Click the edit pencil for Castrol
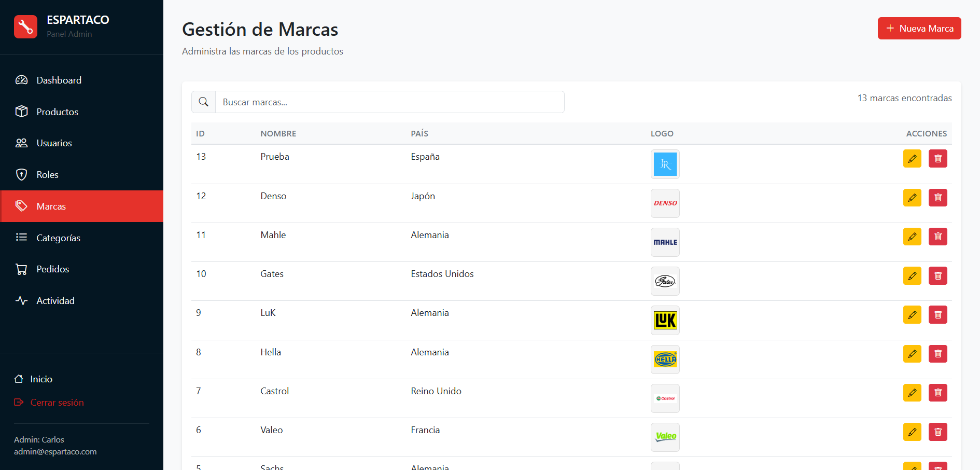980x470 pixels. coord(912,393)
